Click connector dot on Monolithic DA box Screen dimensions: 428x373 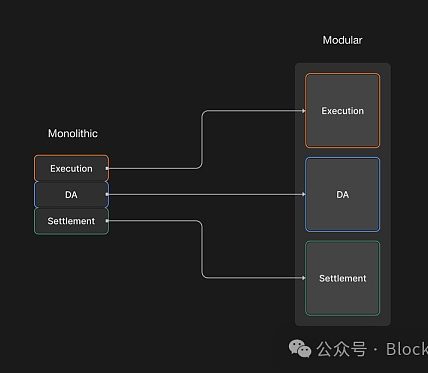(x=107, y=194)
